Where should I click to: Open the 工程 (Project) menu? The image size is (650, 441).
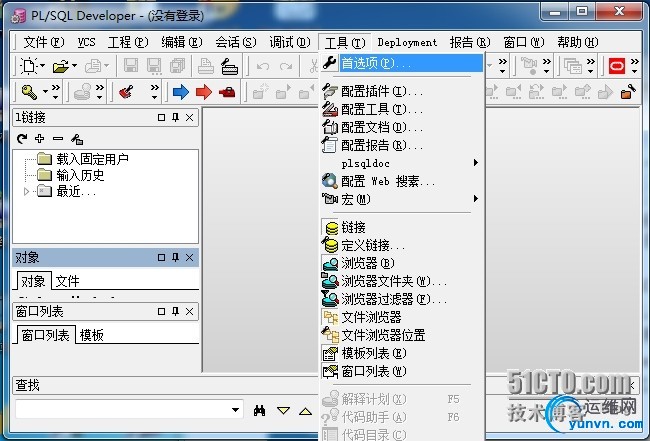click(128, 42)
